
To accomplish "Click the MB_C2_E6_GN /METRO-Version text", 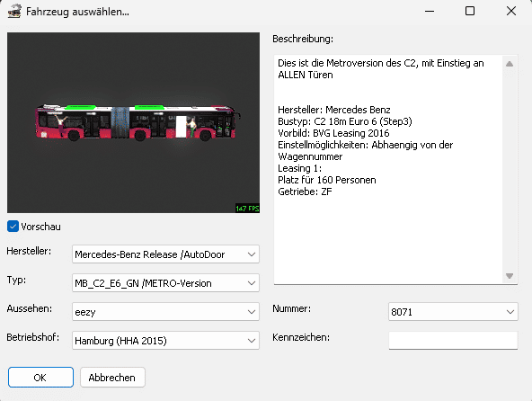I will (x=143, y=283).
